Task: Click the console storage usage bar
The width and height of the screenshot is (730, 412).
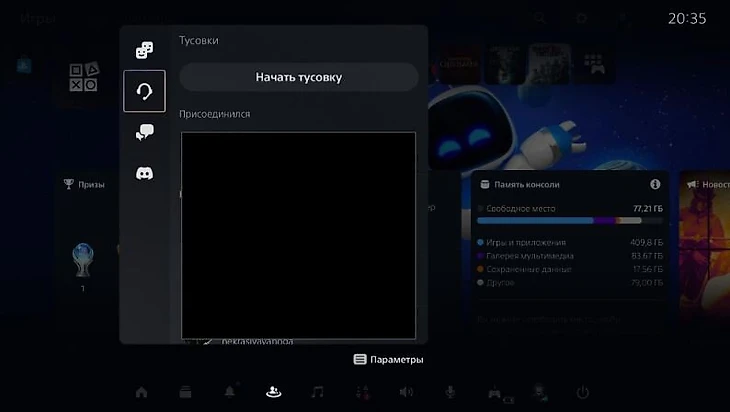Action: click(570, 220)
